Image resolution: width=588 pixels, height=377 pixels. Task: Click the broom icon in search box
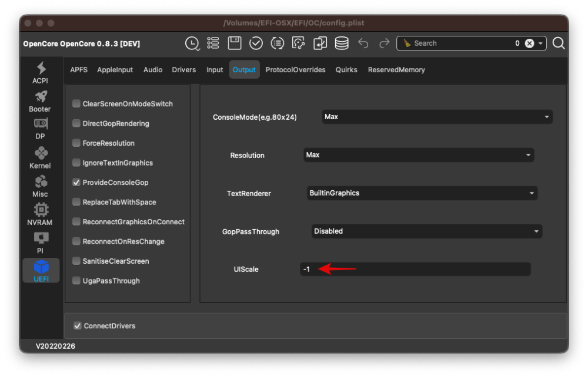click(x=407, y=43)
